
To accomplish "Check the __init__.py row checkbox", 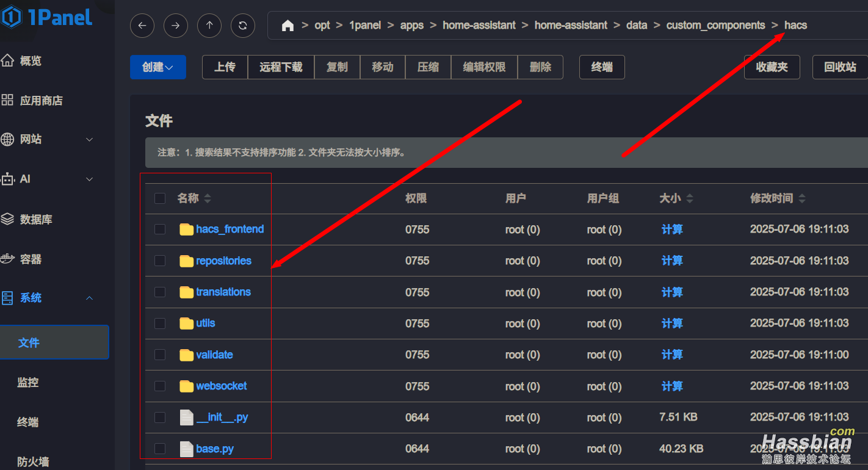I will pyautogui.click(x=160, y=418).
